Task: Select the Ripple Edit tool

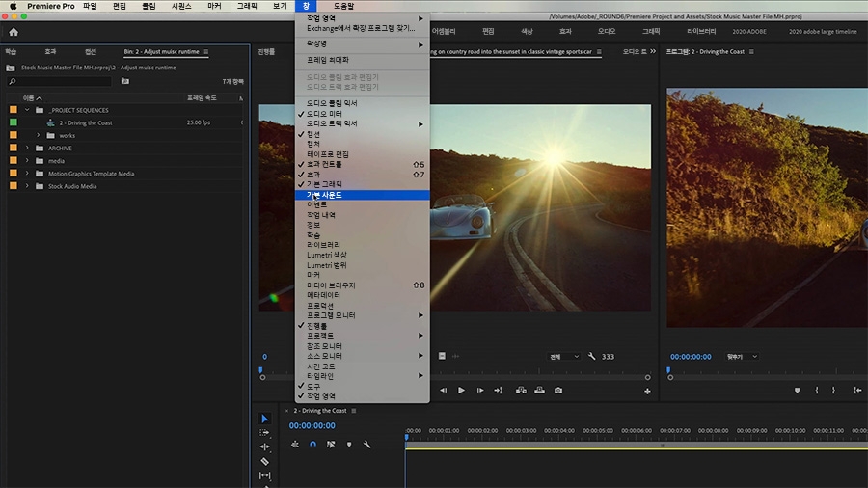Action: [265, 447]
